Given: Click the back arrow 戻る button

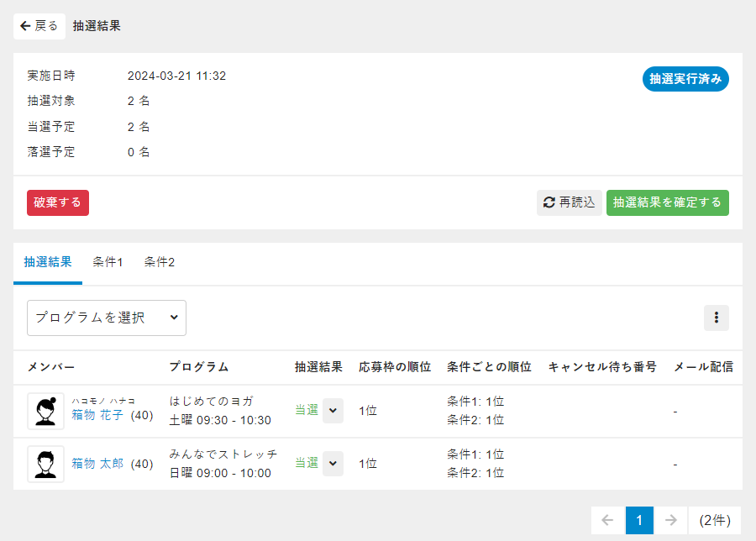Looking at the screenshot, I should click(39, 26).
